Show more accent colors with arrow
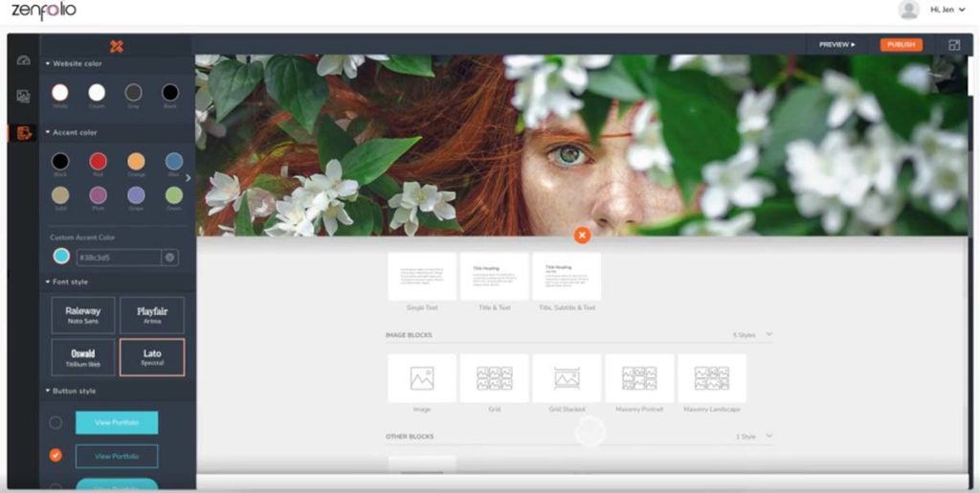The image size is (980, 493). tap(189, 178)
